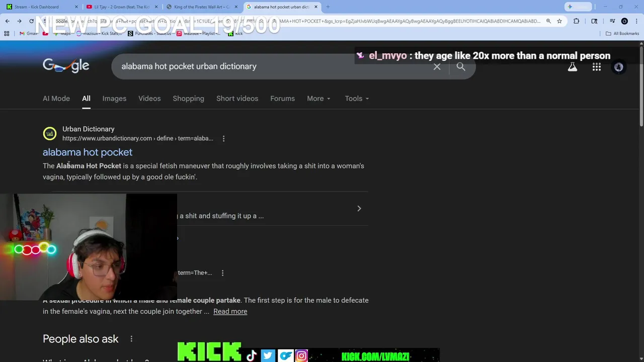Select the Short videos search tab
This screenshot has width=644, height=362.
[237, 99]
